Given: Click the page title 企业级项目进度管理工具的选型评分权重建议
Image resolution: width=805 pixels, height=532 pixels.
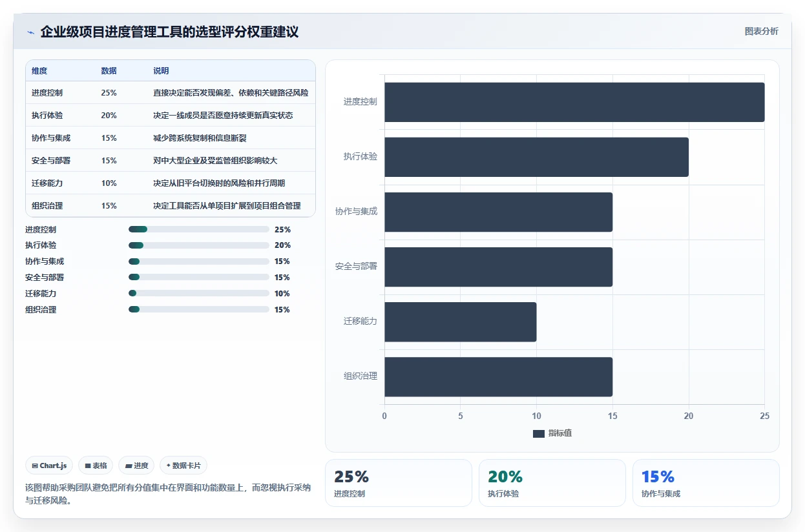Looking at the screenshot, I should (x=169, y=32).
